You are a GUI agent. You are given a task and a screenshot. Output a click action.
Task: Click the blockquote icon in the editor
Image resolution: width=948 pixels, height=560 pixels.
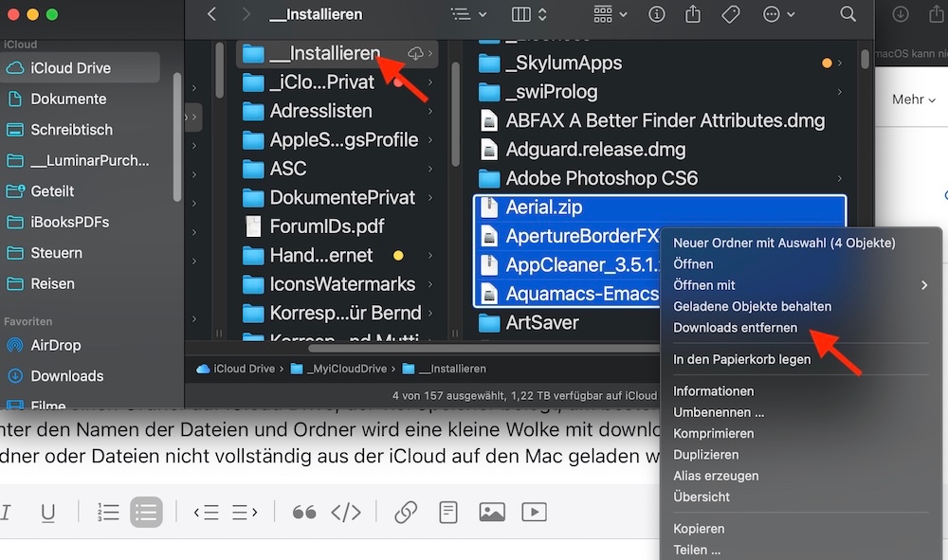(304, 513)
